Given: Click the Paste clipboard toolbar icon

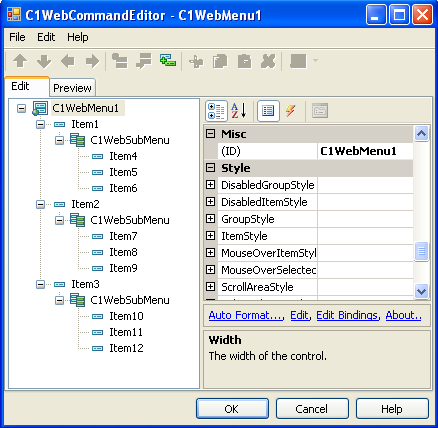Looking at the screenshot, I should coord(244,61).
